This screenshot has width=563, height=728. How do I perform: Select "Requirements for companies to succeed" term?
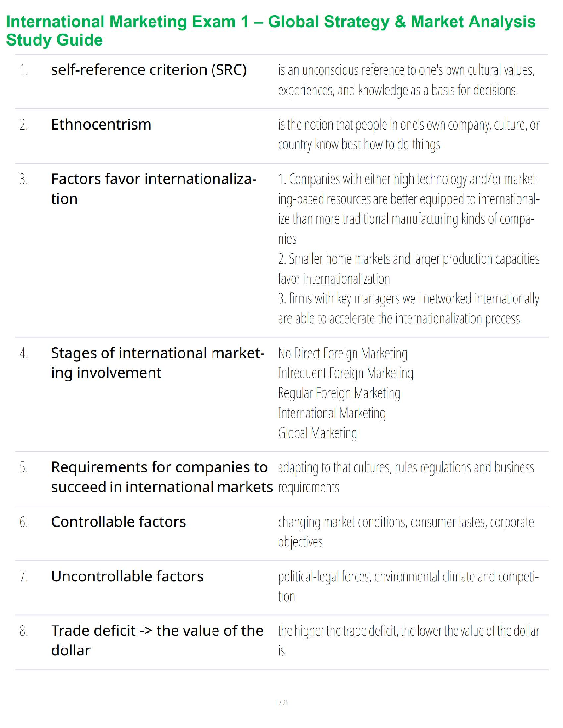pos(161,477)
